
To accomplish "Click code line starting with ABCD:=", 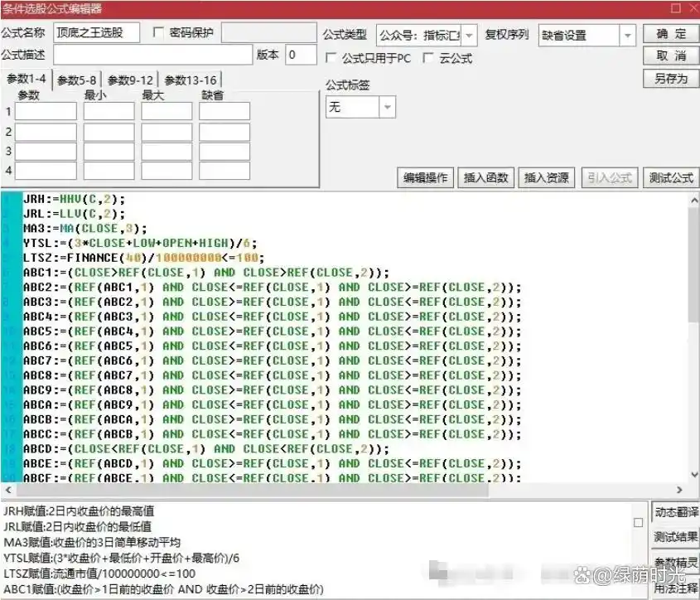I will tap(206, 449).
